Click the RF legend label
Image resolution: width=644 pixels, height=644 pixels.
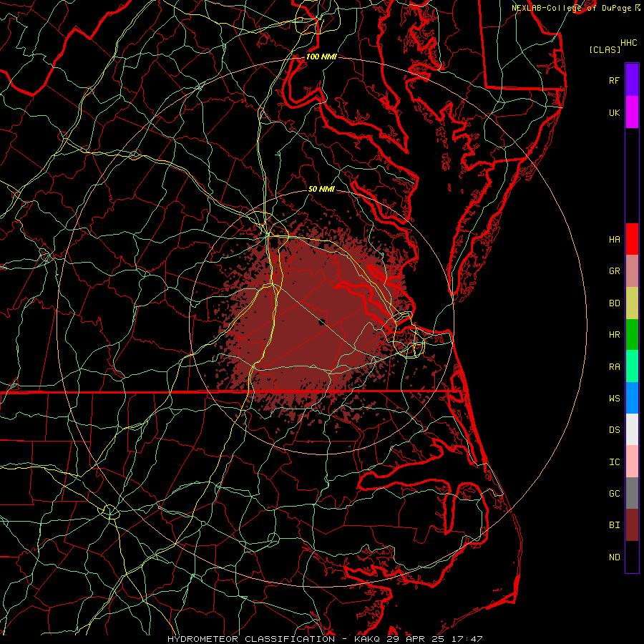click(x=614, y=80)
